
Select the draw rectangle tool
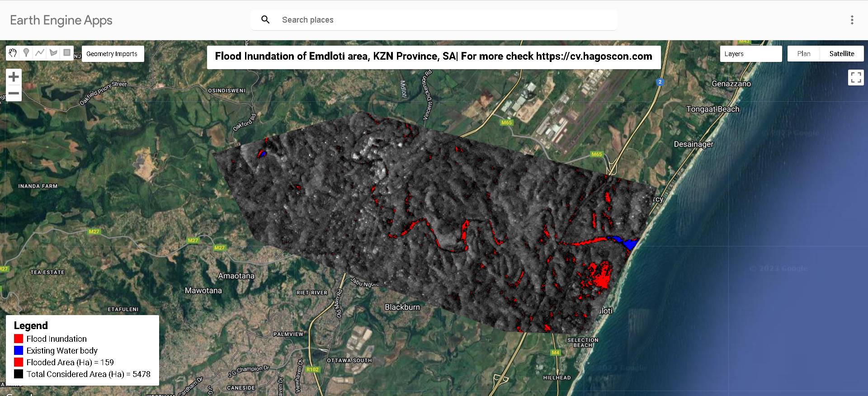coord(67,53)
